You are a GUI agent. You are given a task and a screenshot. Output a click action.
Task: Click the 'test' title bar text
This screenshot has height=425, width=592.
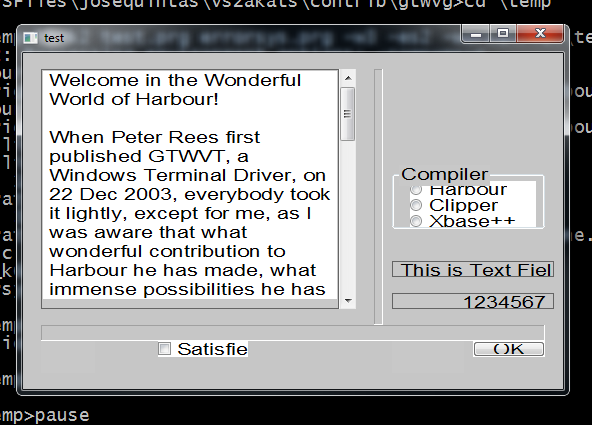(54, 38)
